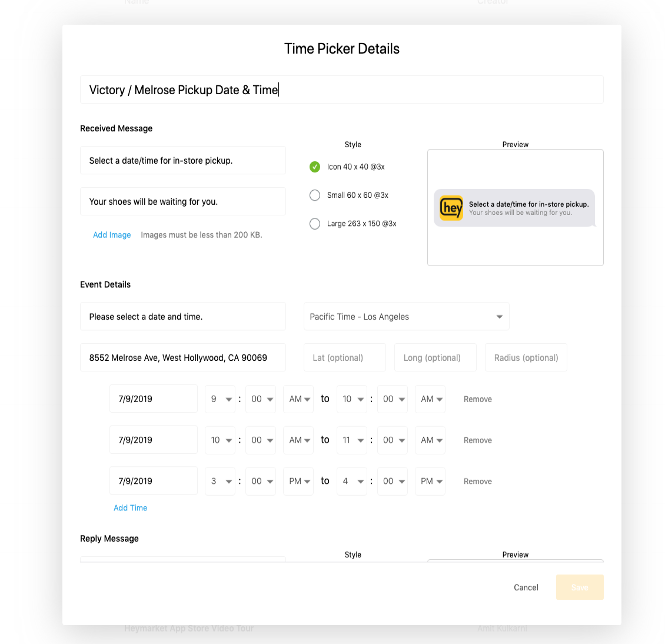Image resolution: width=665 pixels, height=644 pixels.
Task: Click the Cancel button
Action: 526,587
